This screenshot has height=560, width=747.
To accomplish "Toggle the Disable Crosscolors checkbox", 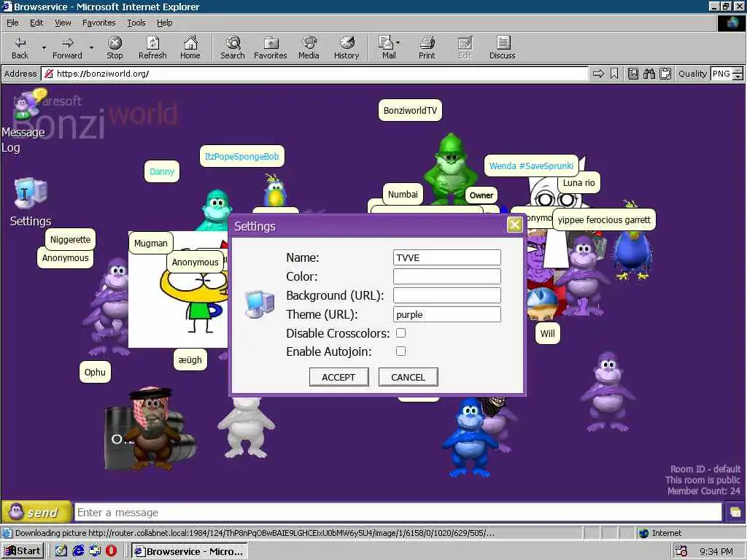I will click(x=400, y=332).
